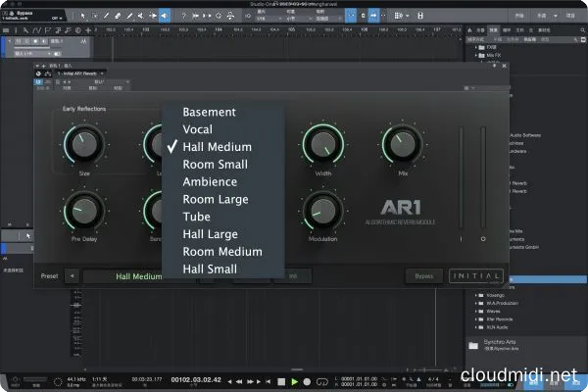Choose the Vocal preset

tap(197, 129)
